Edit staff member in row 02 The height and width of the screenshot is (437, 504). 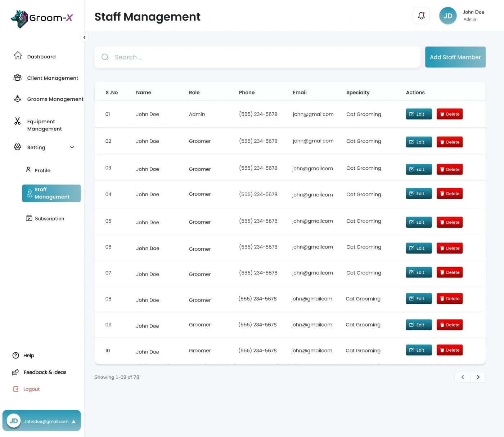[x=419, y=142]
